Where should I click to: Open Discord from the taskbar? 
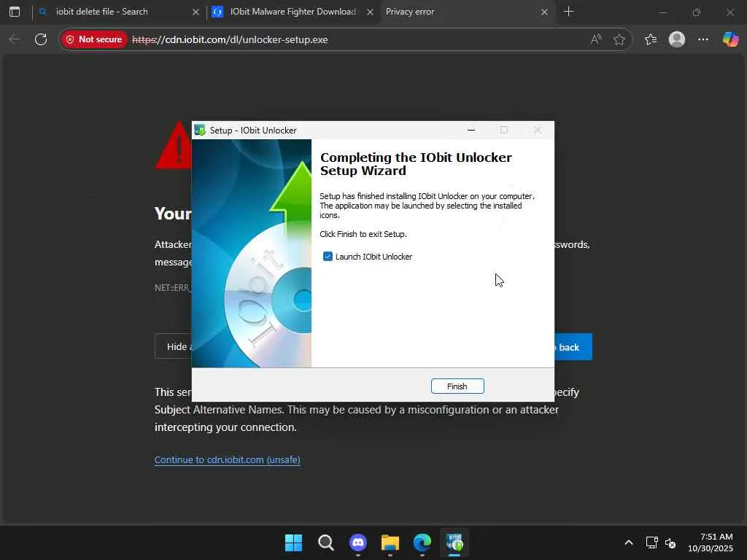(x=358, y=542)
